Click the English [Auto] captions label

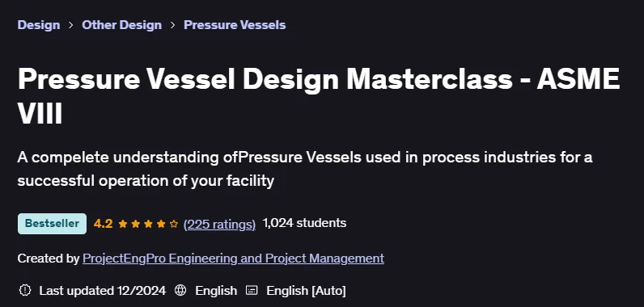[x=306, y=291]
